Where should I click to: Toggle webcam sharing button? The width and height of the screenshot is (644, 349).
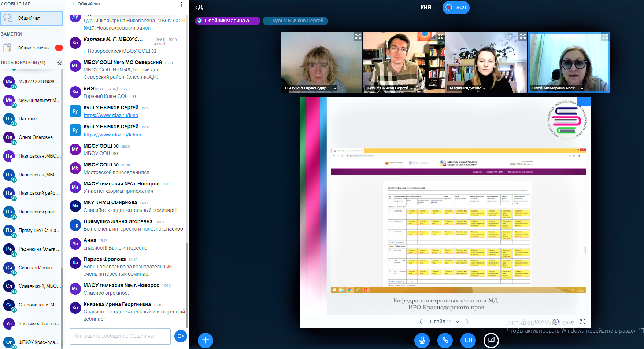(x=468, y=340)
